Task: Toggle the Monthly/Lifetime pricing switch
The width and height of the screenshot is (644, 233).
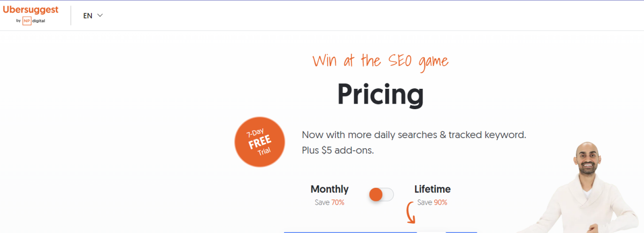Action: 381,194
